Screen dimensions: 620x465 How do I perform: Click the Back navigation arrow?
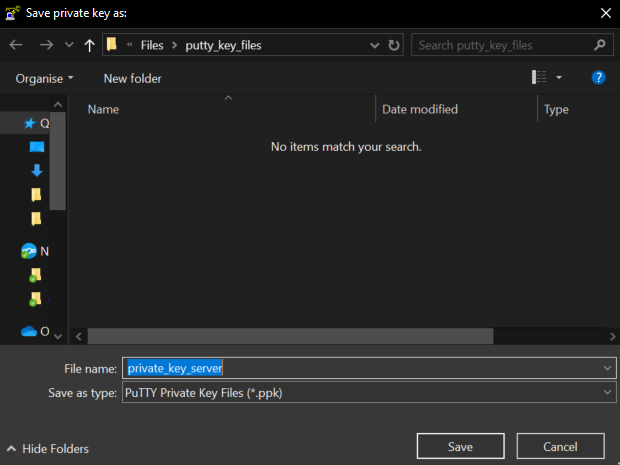click(16, 45)
